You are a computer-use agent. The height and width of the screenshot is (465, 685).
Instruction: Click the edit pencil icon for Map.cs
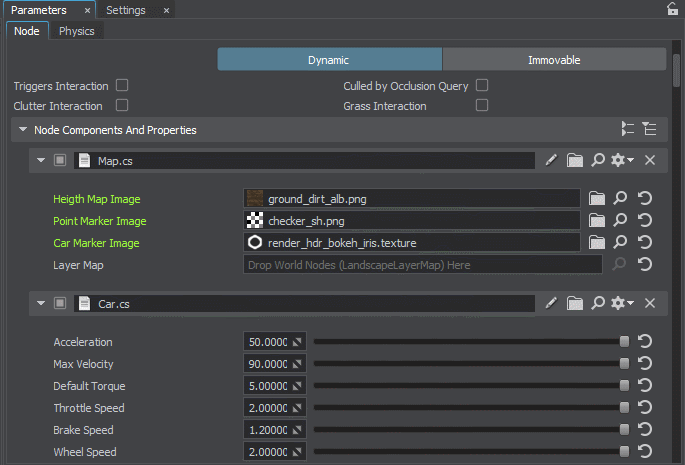point(551,160)
